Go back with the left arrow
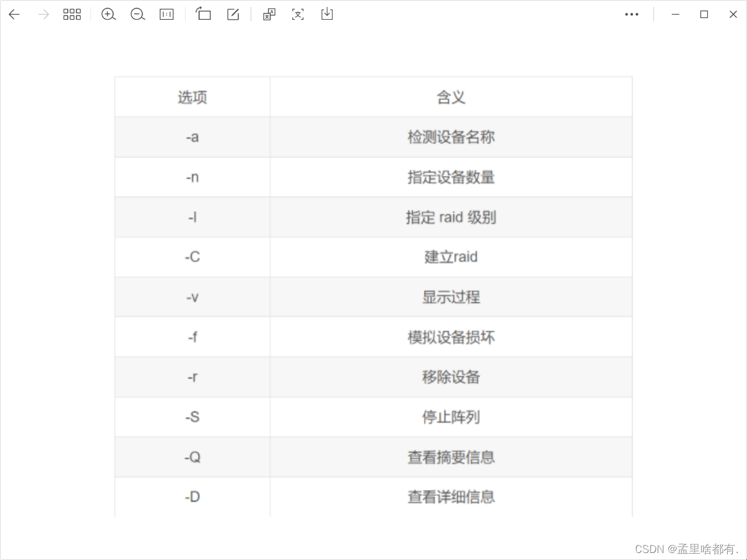Image resolution: width=747 pixels, height=560 pixels. pos(15,15)
